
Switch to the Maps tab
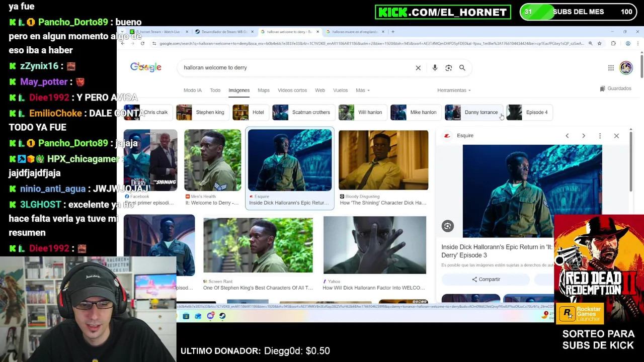(x=264, y=90)
